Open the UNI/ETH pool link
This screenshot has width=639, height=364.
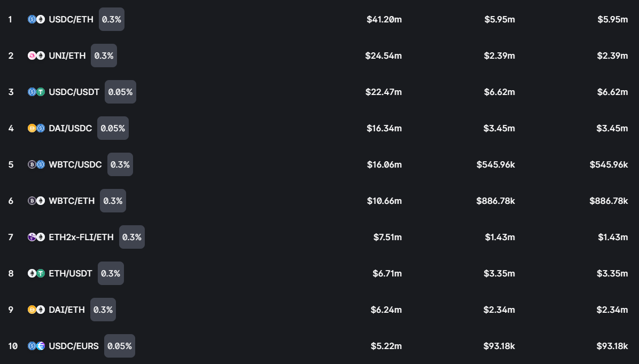(x=67, y=56)
